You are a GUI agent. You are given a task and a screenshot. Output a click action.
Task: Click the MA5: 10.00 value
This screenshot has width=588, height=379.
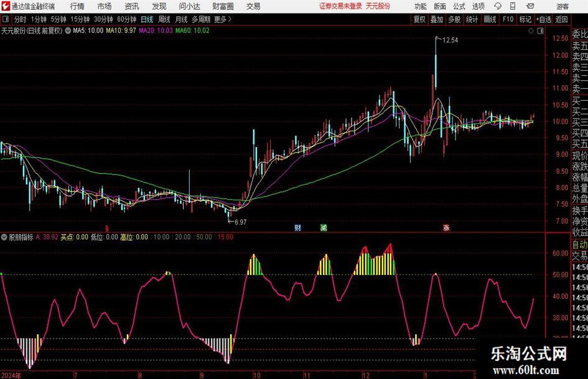(88, 30)
